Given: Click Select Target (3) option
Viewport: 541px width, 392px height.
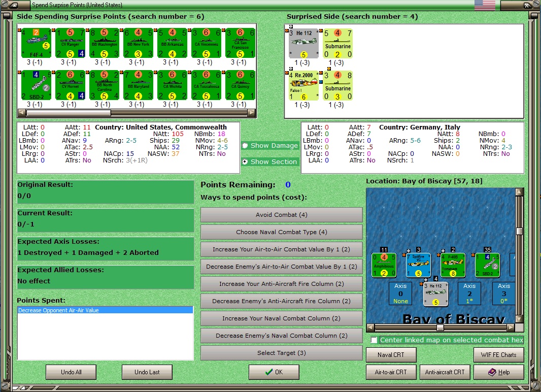Looking at the screenshot, I should (x=282, y=353).
